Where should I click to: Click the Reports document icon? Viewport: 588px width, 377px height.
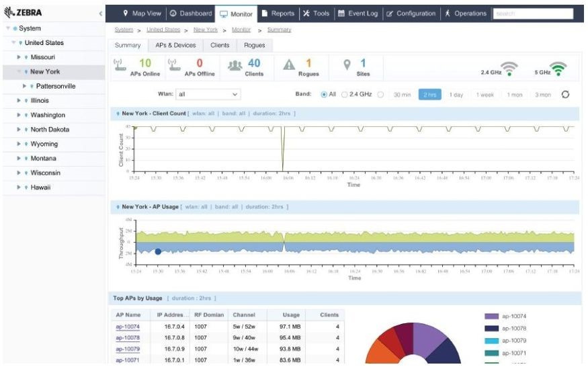pos(264,13)
